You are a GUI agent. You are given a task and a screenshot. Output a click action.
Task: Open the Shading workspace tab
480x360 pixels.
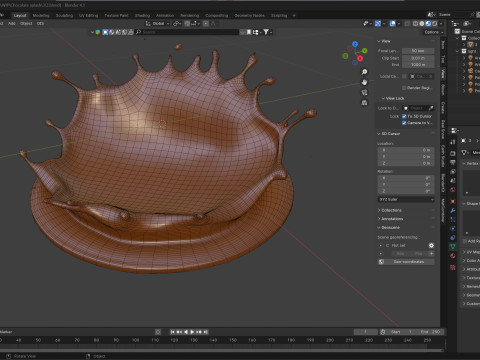(x=142, y=15)
